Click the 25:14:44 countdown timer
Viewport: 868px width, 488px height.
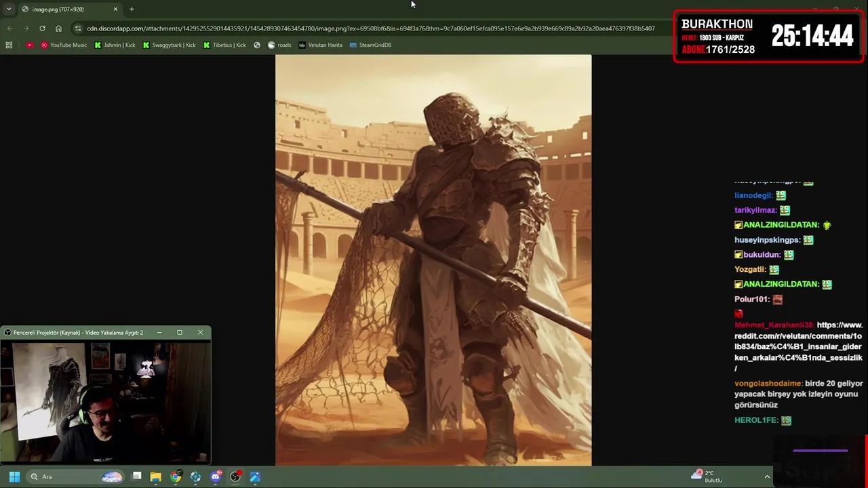pyautogui.click(x=812, y=37)
